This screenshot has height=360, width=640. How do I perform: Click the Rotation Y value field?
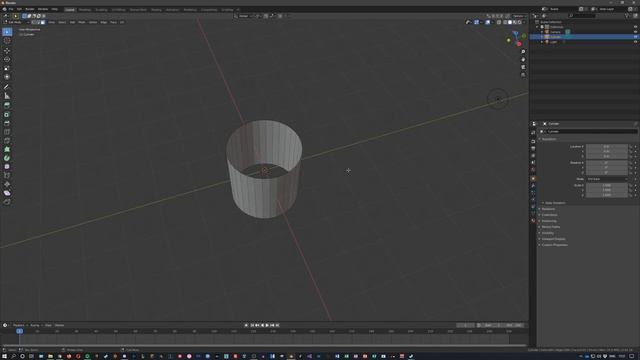(607, 167)
